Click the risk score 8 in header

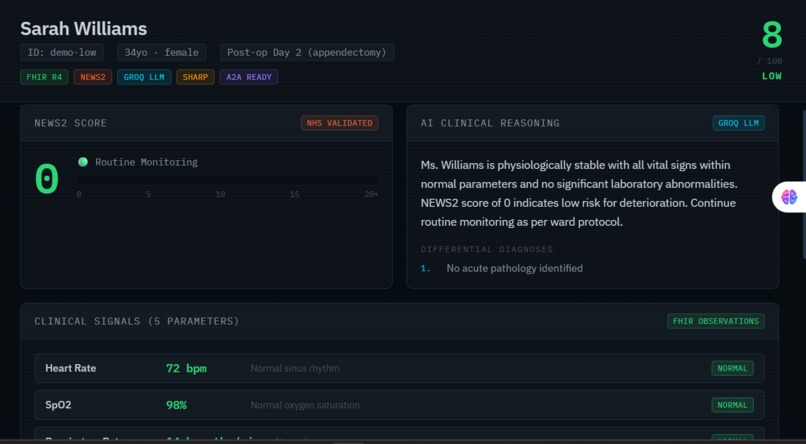(772, 35)
